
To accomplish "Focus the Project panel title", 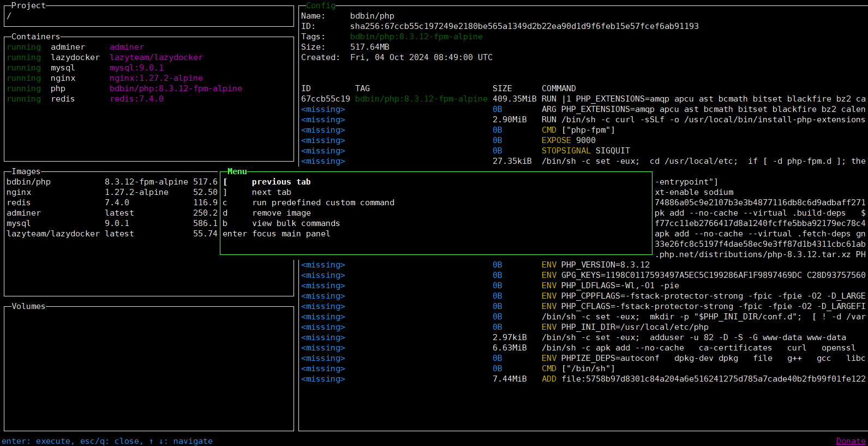I will (x=28, y=5).
